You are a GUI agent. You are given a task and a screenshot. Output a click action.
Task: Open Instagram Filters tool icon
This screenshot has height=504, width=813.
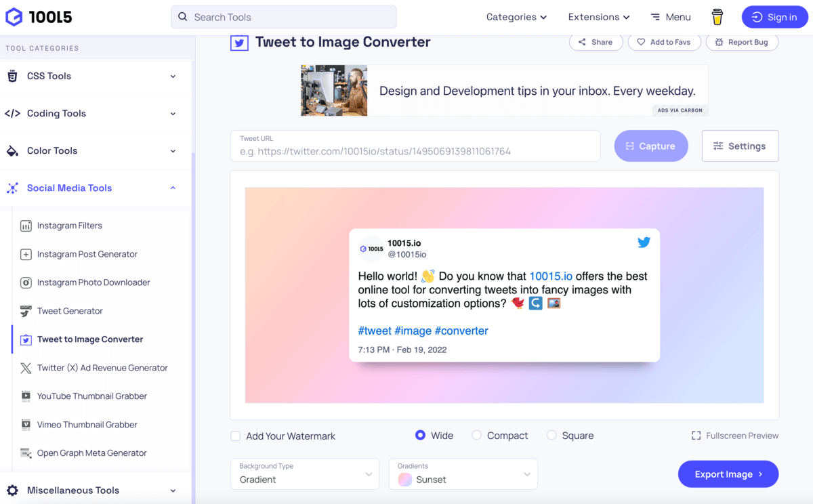point(26,226)
